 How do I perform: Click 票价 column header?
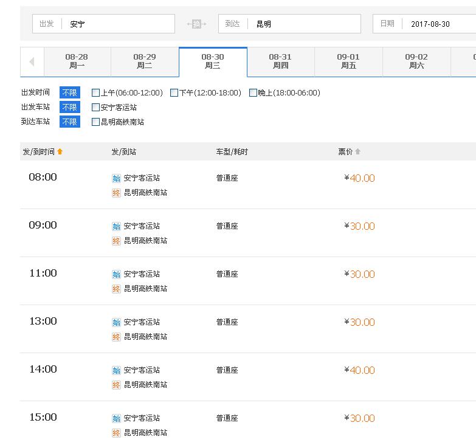(345, 151)
